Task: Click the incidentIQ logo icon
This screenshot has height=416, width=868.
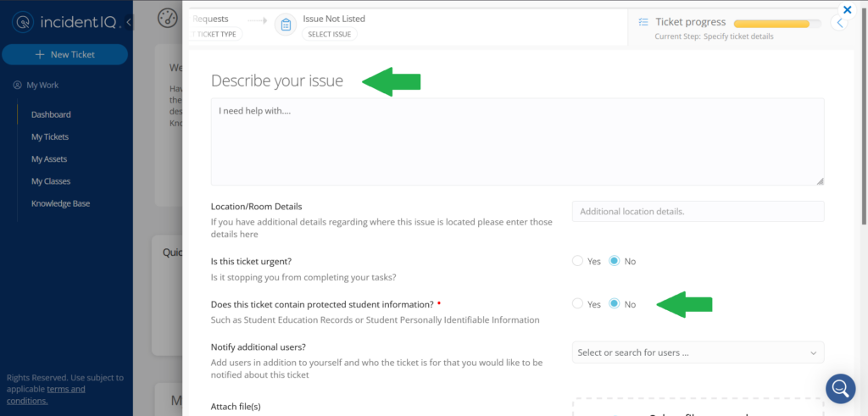Action: [23, 23]
